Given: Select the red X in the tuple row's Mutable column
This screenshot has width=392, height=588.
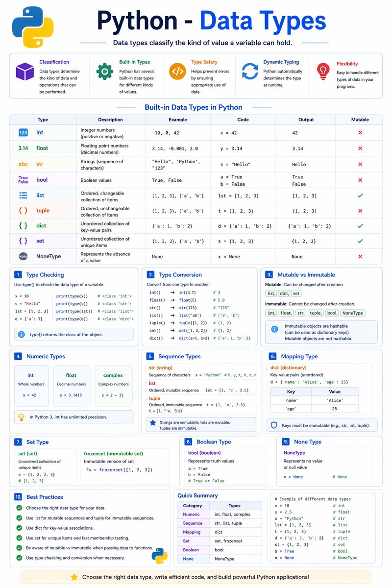Looking at the screenshot, I should 360,211.
